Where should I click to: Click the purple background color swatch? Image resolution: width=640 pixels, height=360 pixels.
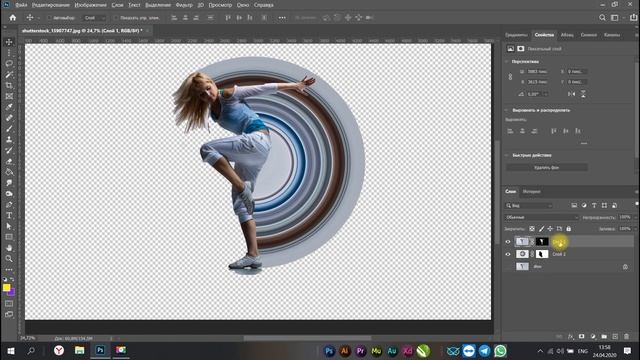coord(11,292)
